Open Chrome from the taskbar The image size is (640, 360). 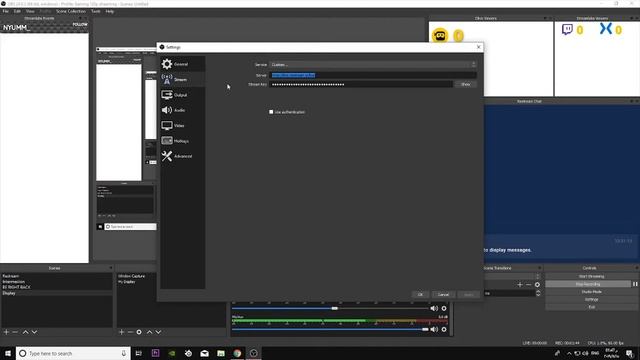click(237, 353)
